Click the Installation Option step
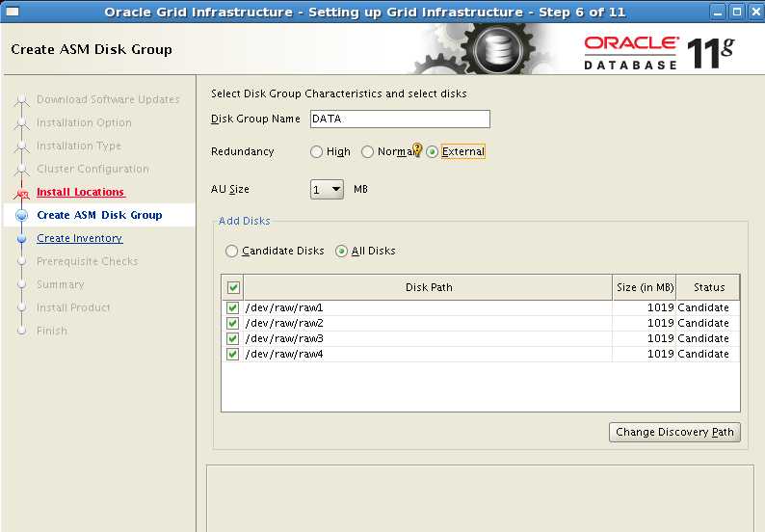Image resolution: width=765 pixels, height=532 pixels. coord(84,122)
